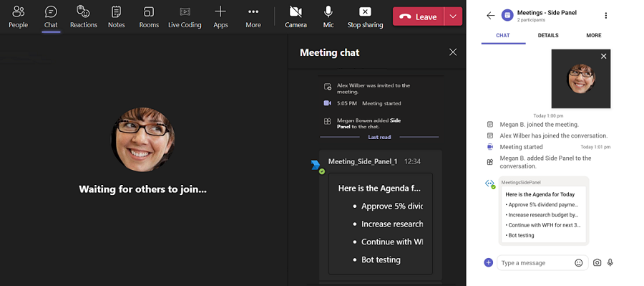Image resolution: width=644 pixels, height=286 pixels.
Task: Click the 'Meetings - Side Panel' title
Action: point(547,13)
